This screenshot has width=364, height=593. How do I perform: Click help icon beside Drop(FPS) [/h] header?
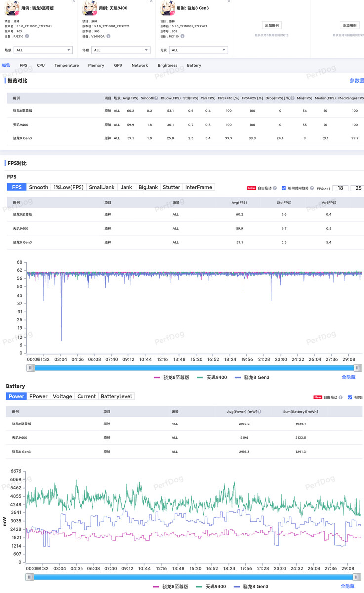(293, 98)
